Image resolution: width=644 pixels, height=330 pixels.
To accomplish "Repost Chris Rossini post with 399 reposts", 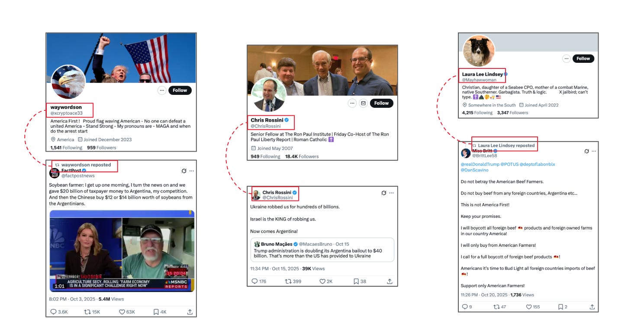I will 293,281.
